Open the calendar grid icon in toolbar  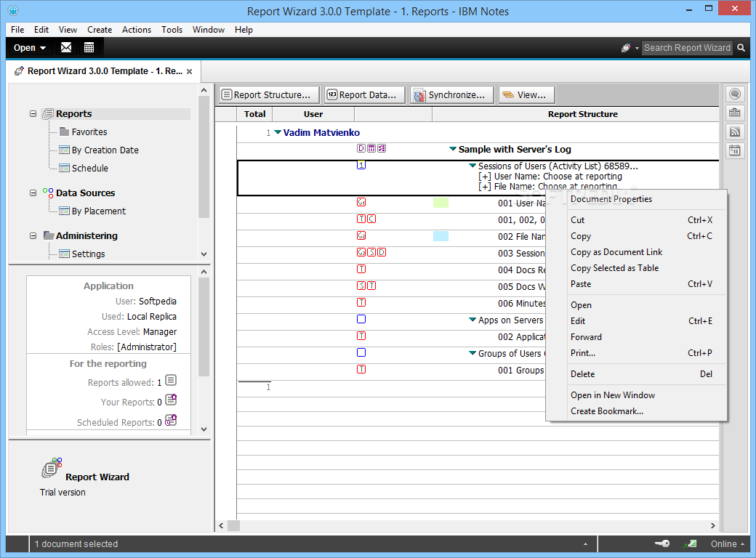(x=89, y=47)
